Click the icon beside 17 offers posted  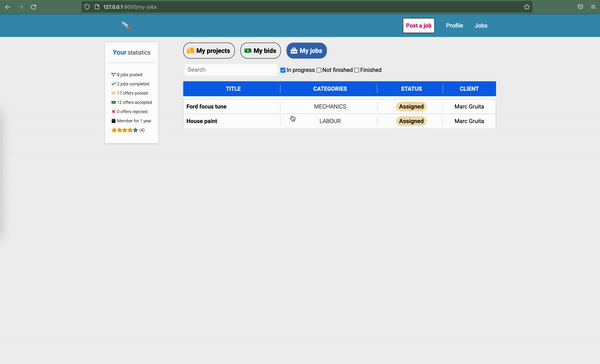pos(113,93)
